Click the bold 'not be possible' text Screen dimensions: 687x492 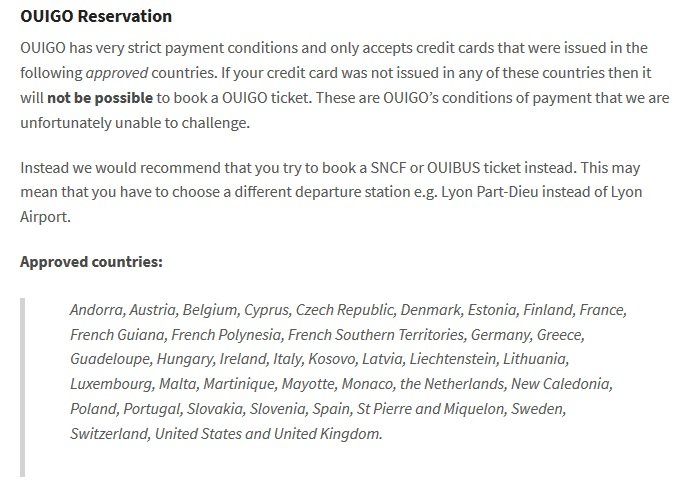100,97
